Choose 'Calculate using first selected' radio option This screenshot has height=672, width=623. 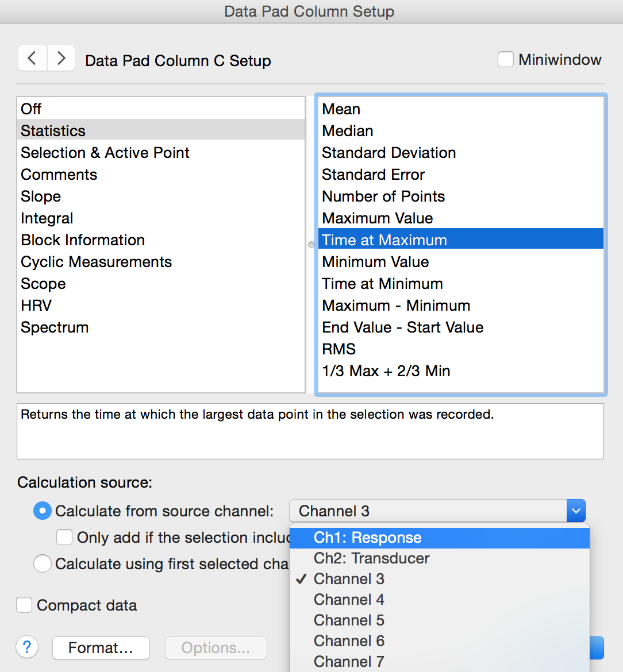point(43,564)
